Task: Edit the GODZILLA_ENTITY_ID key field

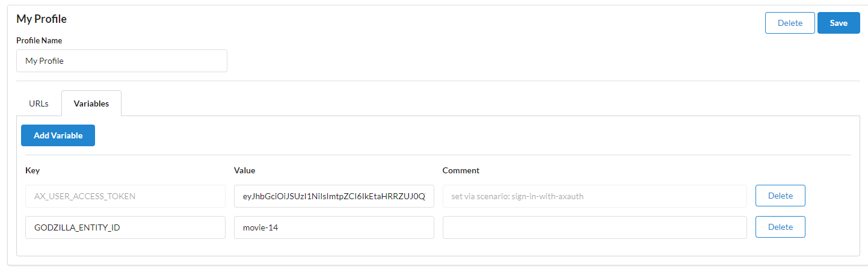Action: coord(125,227)
